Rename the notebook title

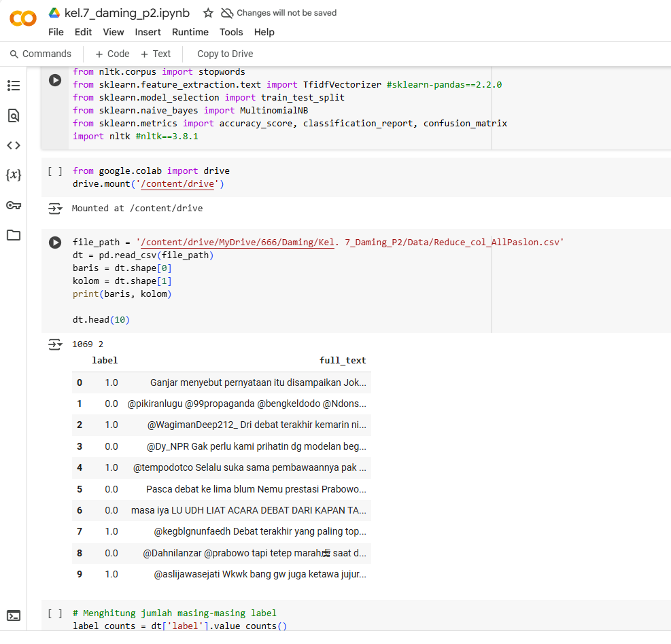[x=126, y=12]
